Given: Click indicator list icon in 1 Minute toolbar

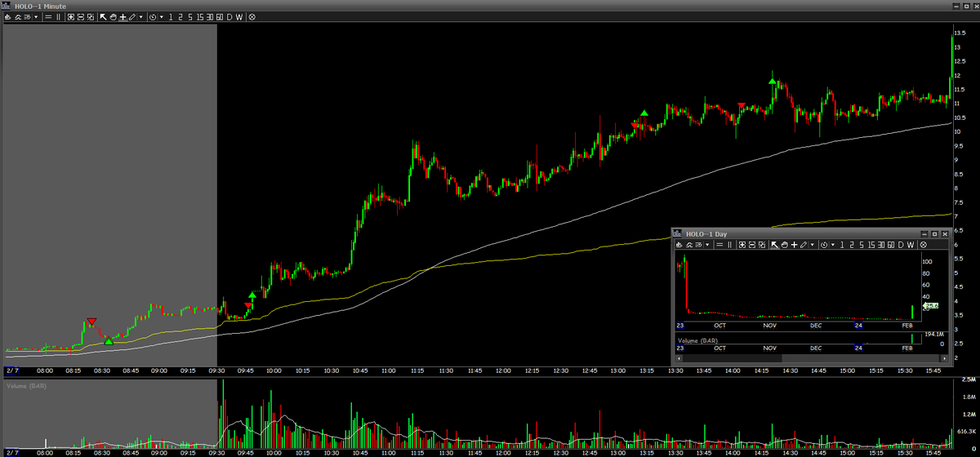Looking at the screenshot, I should tap(27, 16).
